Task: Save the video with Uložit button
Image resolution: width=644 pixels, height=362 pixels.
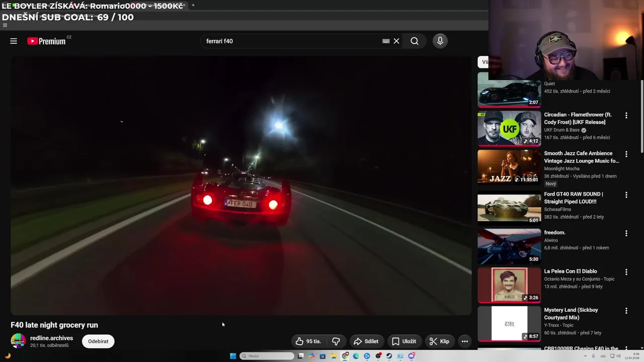Action: click(404, 341)
